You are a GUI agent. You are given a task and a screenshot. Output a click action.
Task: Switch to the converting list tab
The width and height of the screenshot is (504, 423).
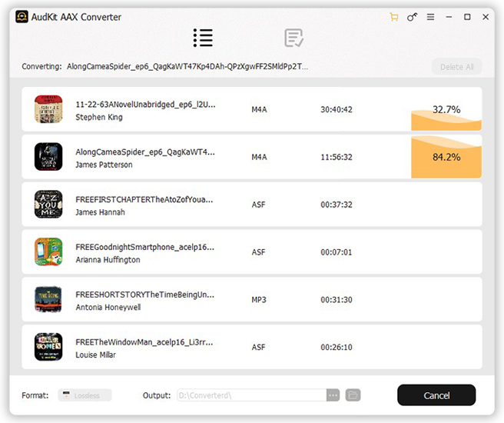pos(203,38)
